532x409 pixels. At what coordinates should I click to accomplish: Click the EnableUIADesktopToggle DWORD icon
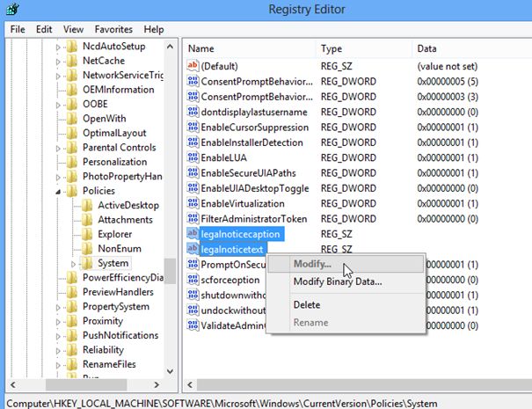(193, 187)
